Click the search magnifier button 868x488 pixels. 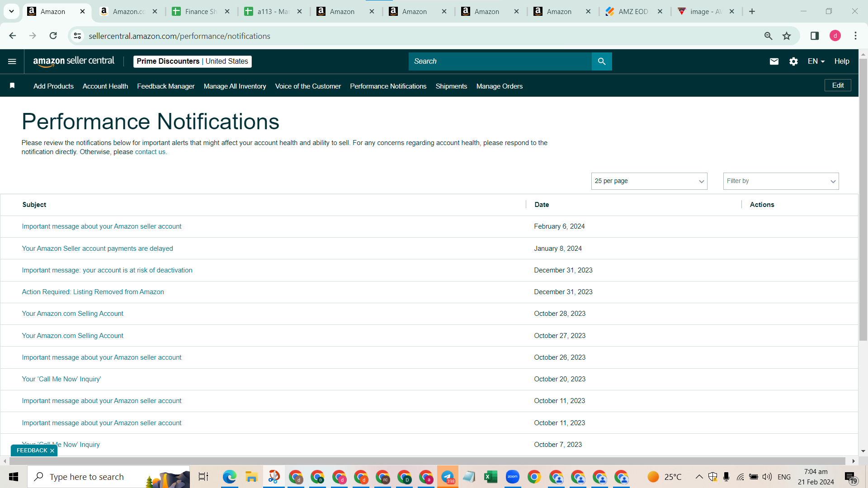pyautogui.click(x=602, y=61)
